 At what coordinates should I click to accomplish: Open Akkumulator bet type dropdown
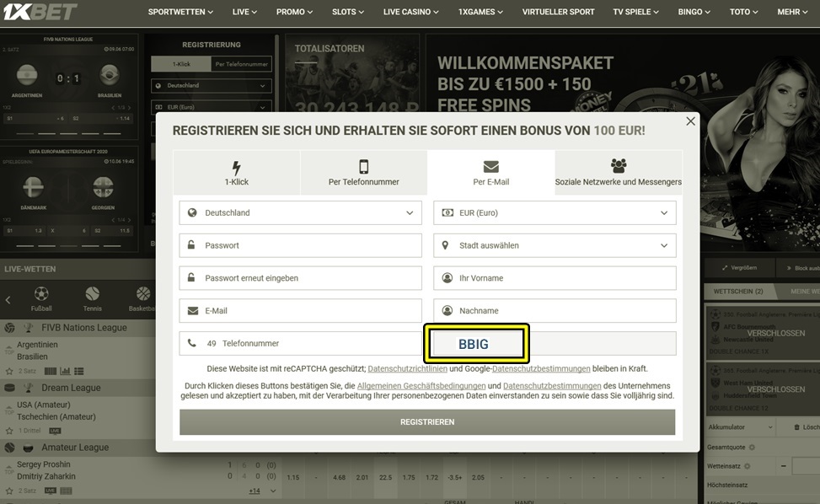(x=740, y=427)
